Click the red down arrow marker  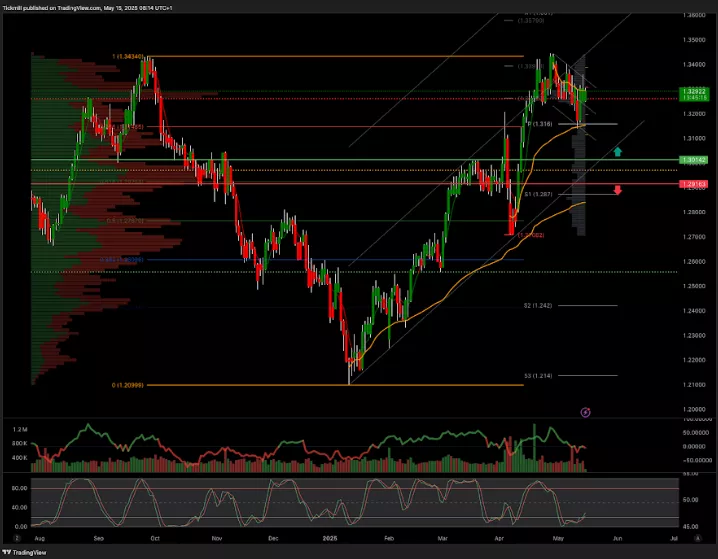(618, 189)
